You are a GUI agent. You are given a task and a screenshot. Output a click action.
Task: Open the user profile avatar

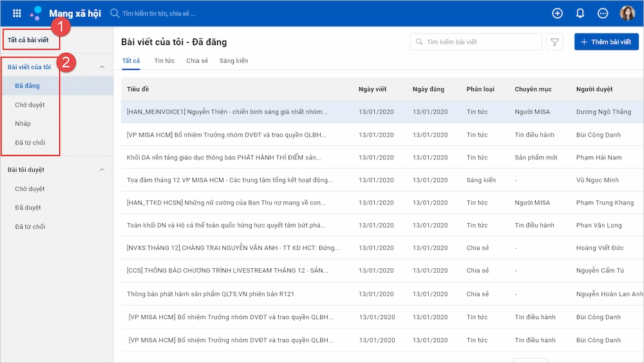tap(627, 13)
